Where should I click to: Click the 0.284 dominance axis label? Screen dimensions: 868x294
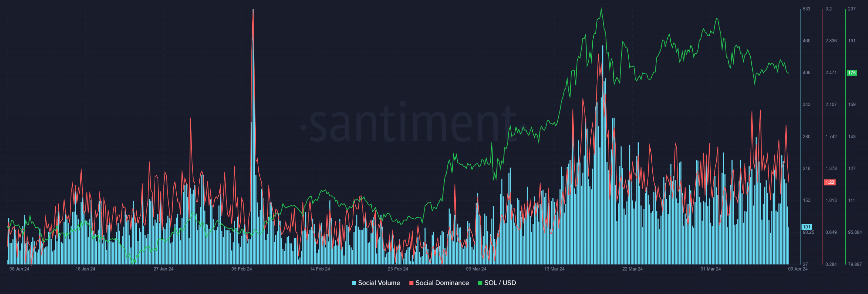[831, 264]
